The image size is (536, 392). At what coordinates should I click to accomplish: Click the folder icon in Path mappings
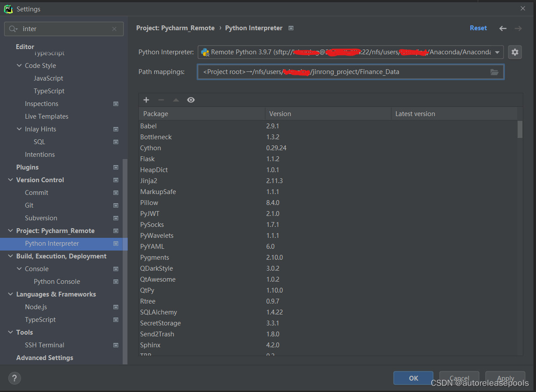(x=494, y=72)
